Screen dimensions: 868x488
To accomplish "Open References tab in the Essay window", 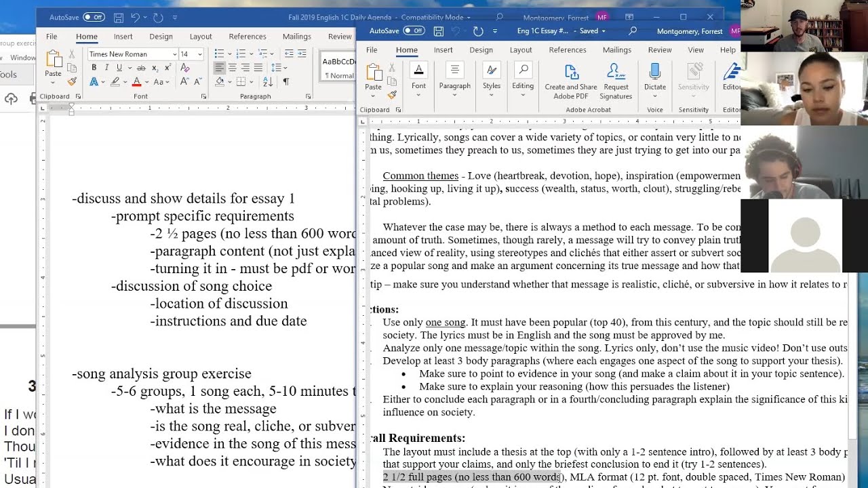I will coord(568,50).
